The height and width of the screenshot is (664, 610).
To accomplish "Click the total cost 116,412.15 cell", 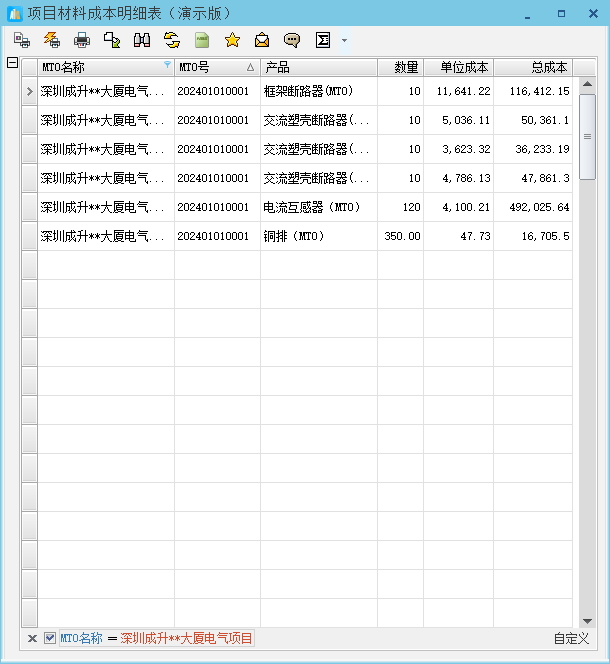I will click(x=533, y=91).
